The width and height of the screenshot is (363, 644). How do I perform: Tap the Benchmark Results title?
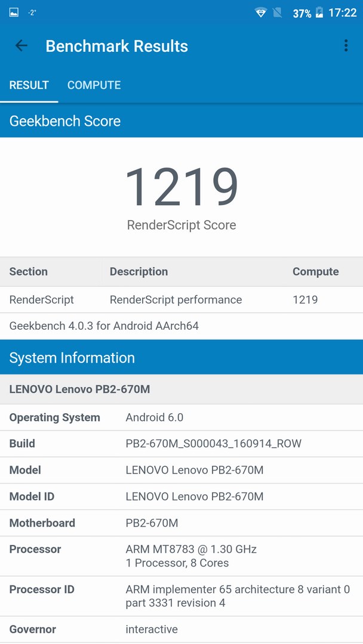point(117,46)
